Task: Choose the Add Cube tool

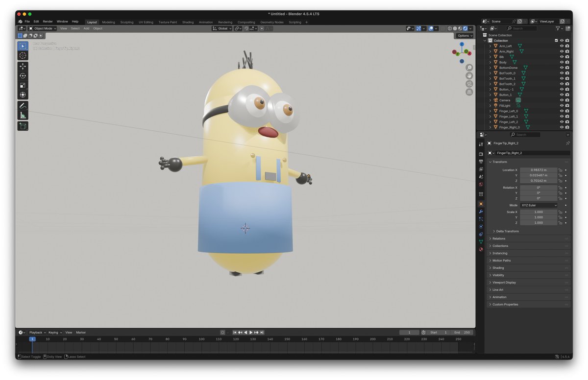Action: tap(23, 126)
